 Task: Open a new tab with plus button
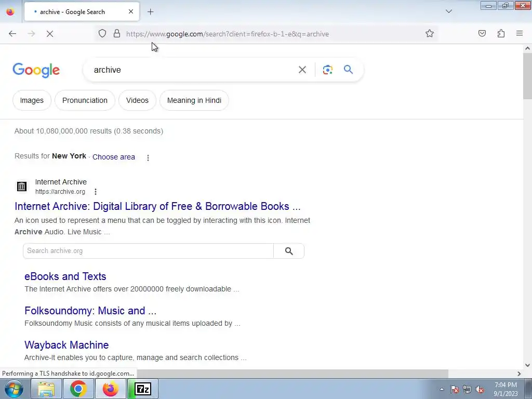click(x=150, y=12)
